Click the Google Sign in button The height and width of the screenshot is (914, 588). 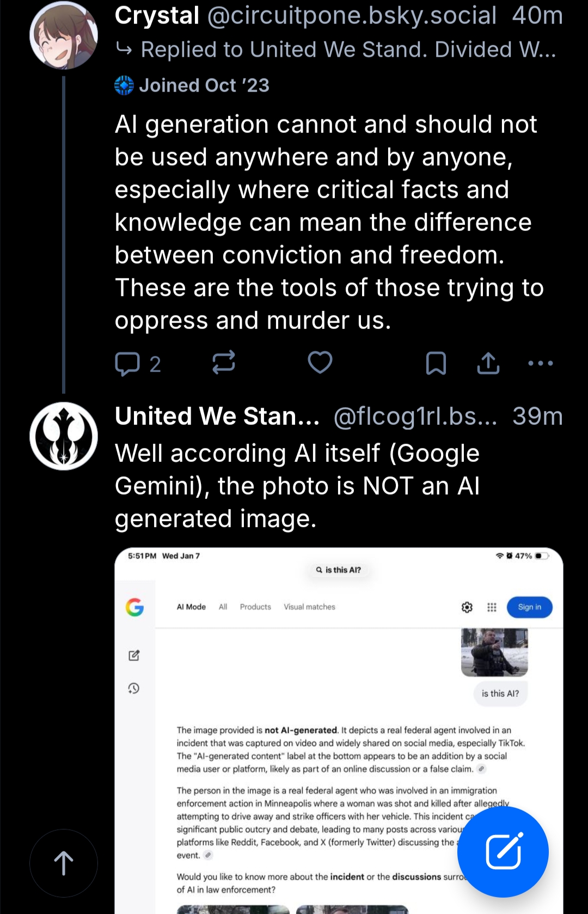tap(529, 607)
